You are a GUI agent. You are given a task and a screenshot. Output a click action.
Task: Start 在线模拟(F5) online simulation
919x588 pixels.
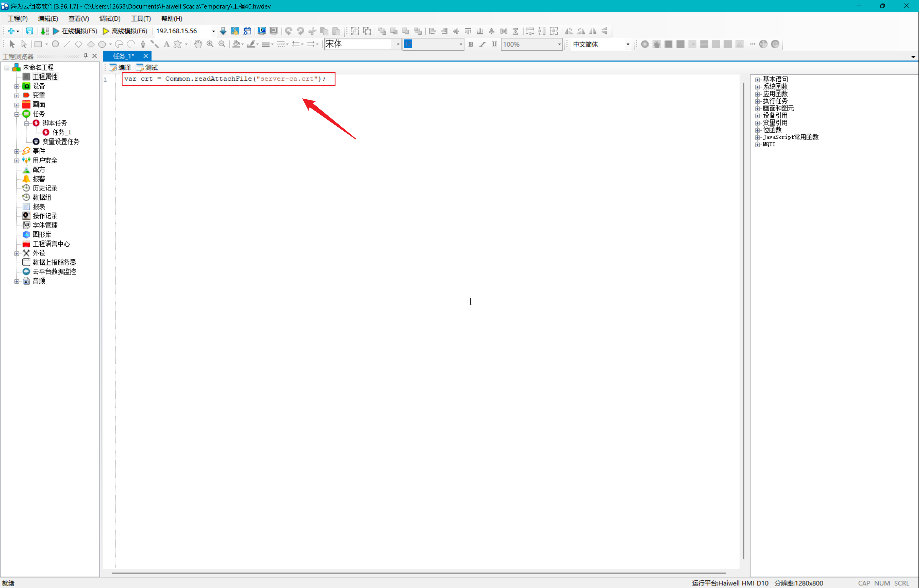pyautogui.click(x=75, y=31)
